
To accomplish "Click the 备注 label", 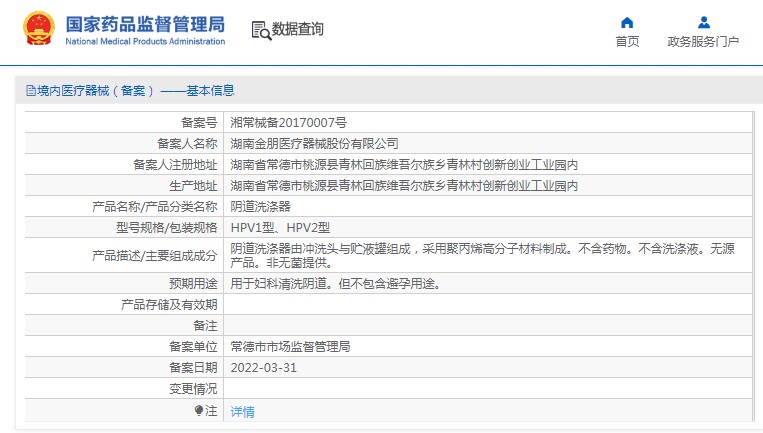I will coord(205,325).
